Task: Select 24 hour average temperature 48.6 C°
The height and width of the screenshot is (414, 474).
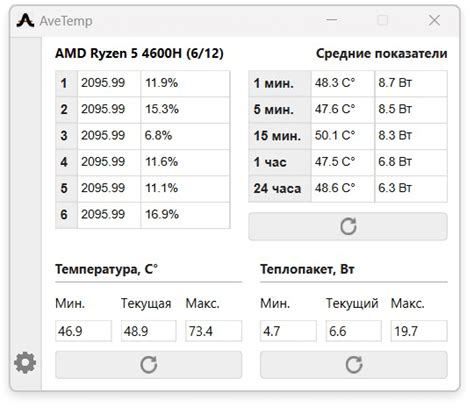Action: click(343, 189)
